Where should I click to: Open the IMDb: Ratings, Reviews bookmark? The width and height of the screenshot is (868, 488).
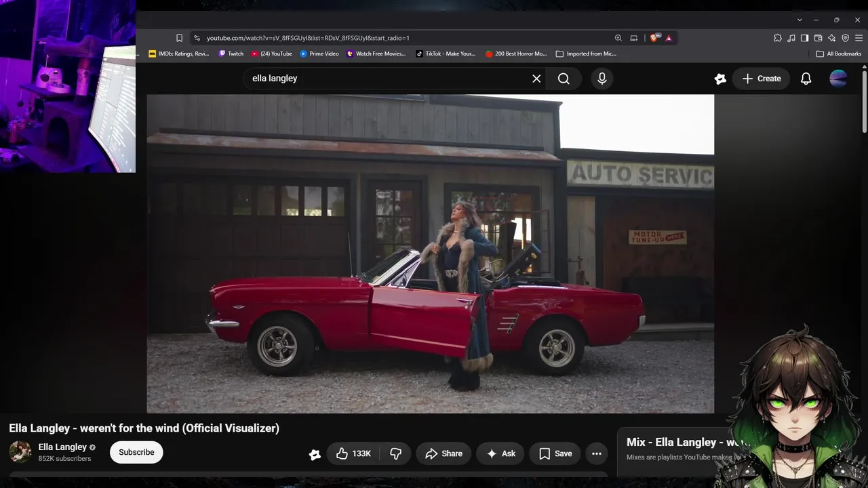178,54
